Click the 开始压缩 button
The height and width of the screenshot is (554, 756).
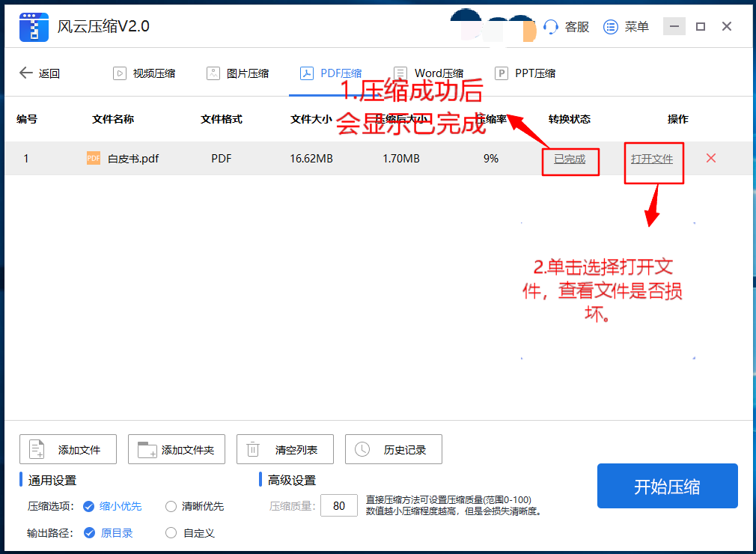click(667, 486)
